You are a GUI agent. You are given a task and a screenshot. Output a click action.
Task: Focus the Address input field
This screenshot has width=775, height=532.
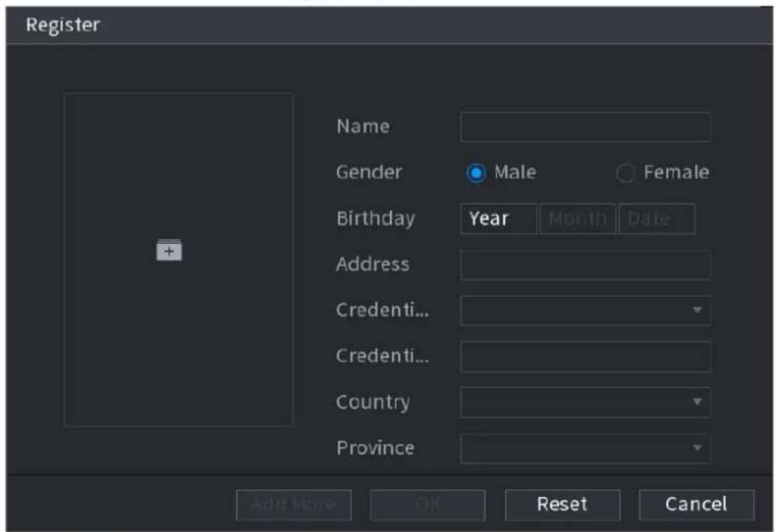(585, 264)
